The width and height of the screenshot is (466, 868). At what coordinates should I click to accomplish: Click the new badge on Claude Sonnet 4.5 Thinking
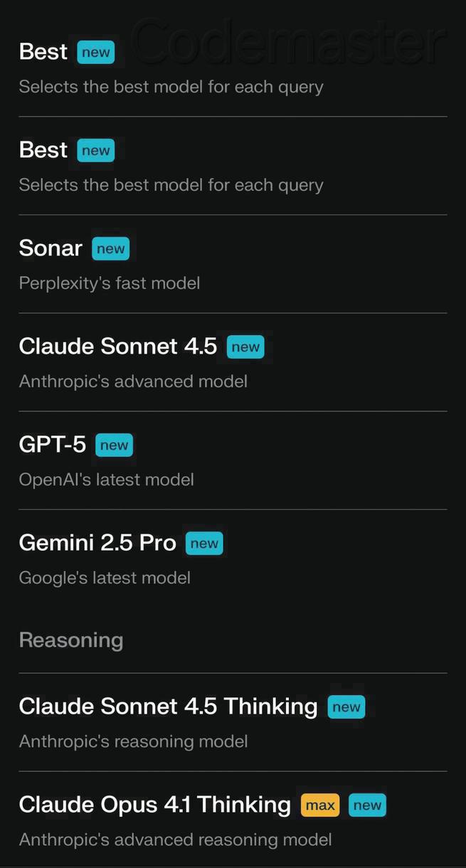pos(346,706)
